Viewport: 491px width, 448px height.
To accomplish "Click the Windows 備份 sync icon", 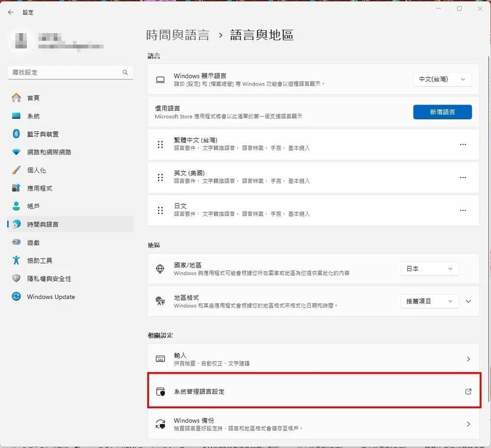I will tap(160, 424).
